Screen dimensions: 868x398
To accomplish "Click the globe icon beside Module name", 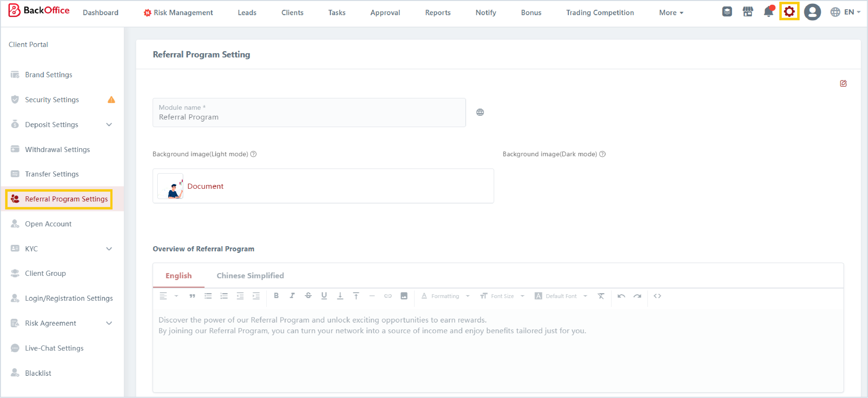I will (x=480, y=112).
